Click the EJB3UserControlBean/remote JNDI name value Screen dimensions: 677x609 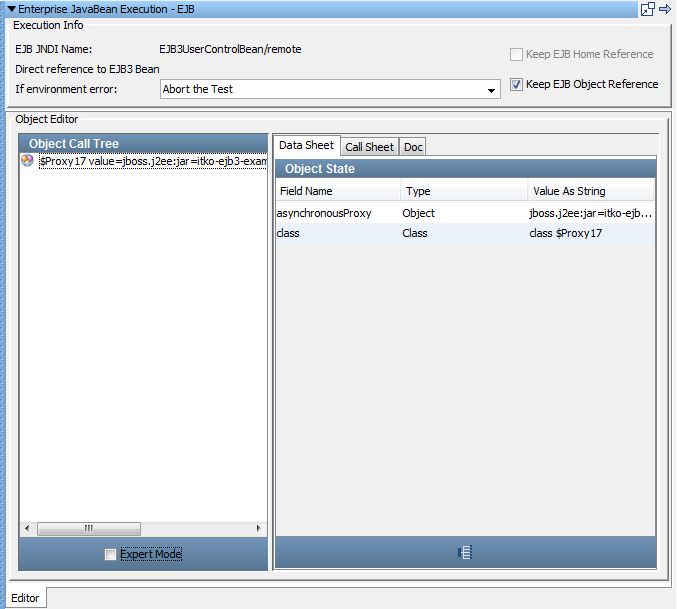point(230,49)
